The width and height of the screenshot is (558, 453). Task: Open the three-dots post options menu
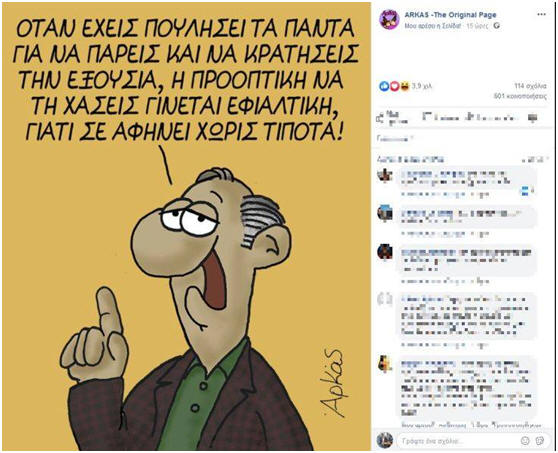(x=541, y=15)
